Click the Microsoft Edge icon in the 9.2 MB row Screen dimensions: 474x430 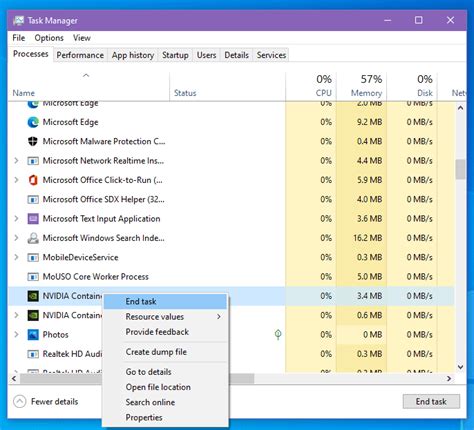[33, 122]
